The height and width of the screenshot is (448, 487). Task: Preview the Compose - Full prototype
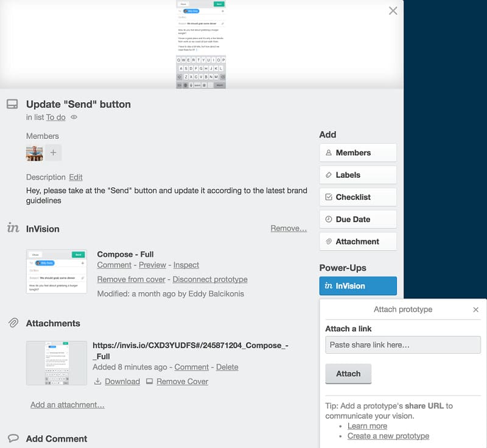click(x=153, y=265)
